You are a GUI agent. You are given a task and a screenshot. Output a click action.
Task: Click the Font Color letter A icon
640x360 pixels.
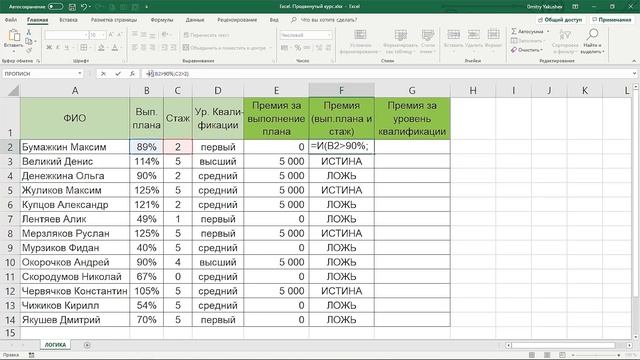tap(115, 48)
